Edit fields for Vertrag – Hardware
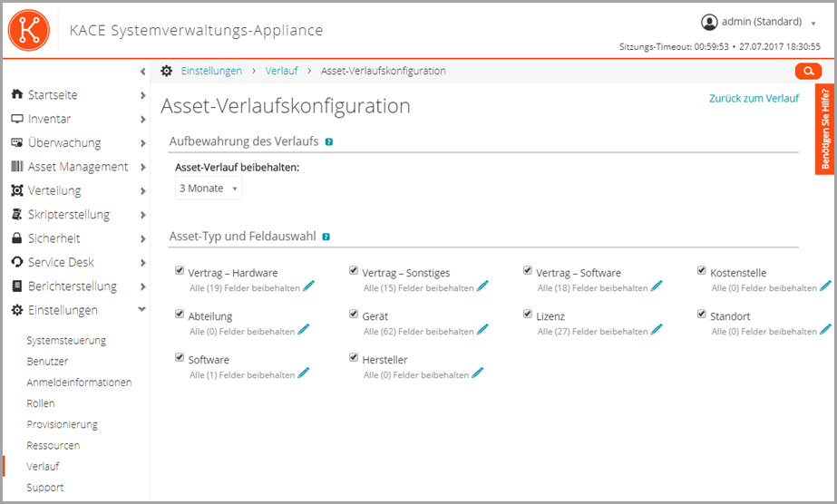Image resolution: width=837 pixels, height=504 pixels. click(308, 286)
